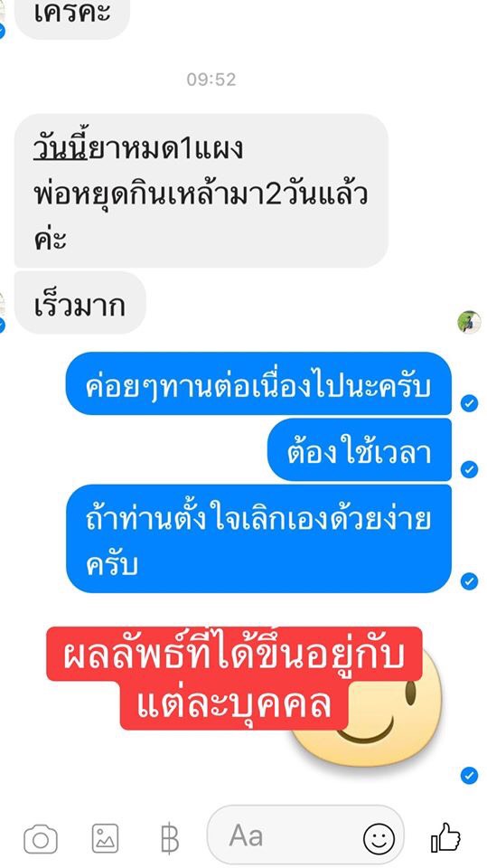The width and height of the screenshot is (487, 868).
Task: Open emoji picker in message field
Action: click(379, 839)
